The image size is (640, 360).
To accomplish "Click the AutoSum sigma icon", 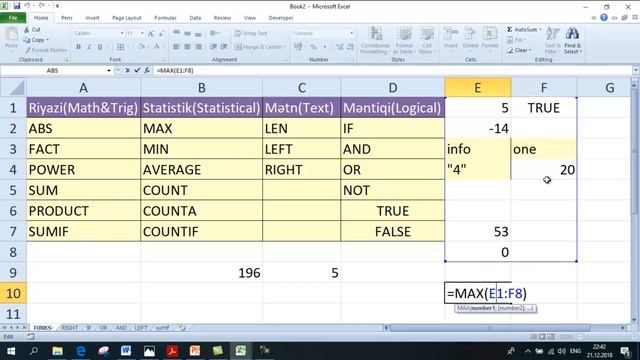I will click(x=510, y=30).
